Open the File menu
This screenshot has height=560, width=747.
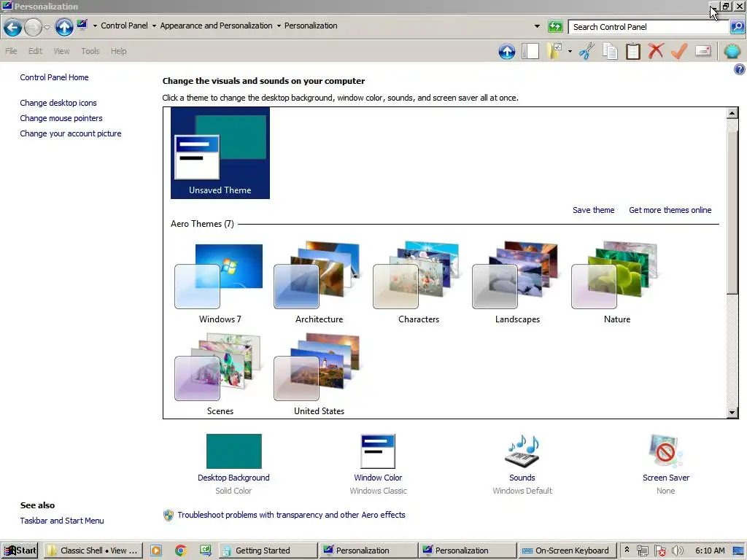(x=11, y=51)
